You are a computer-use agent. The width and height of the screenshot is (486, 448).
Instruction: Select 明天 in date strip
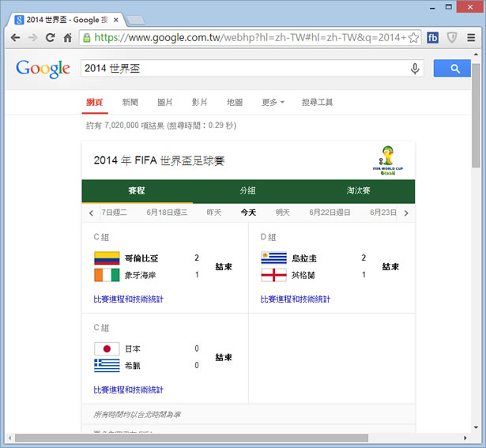coord(283,213)
